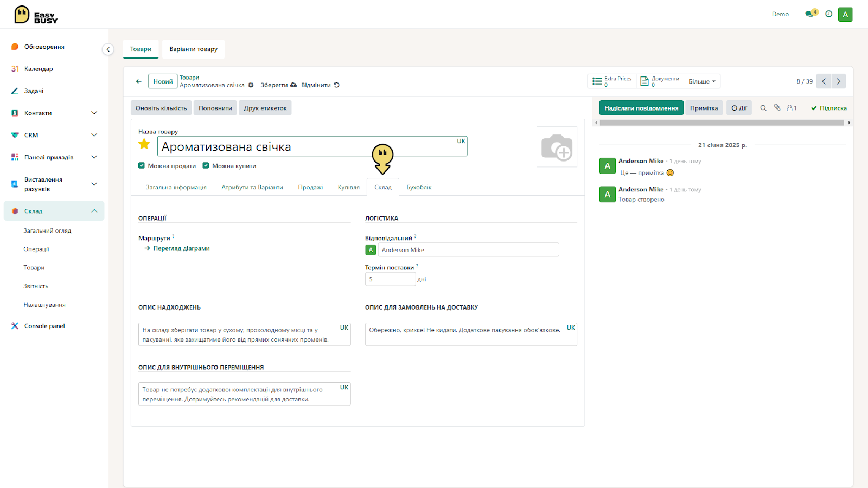Image resolution: width=868 pixels, height=488 pixels.
Task: Edit Термін поставки days field
Action: pyautogui.click(x=390, y=279)
